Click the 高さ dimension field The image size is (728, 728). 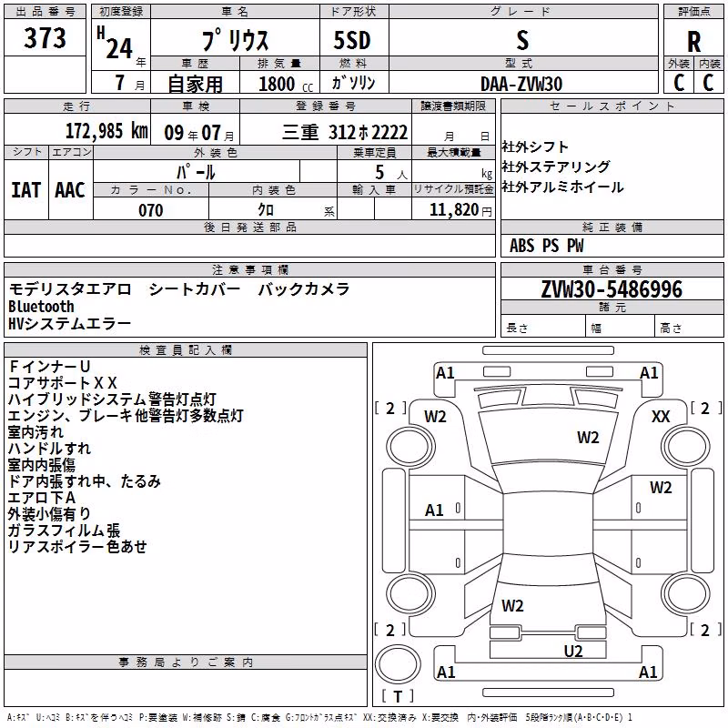click(689, 327)
